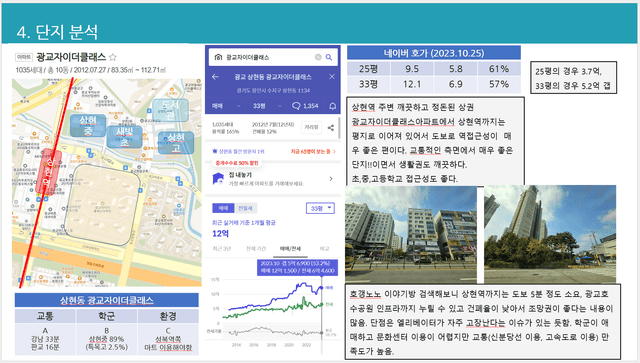Screen dimensions: 640x363
Task: Select the 매매/전세 tab
Action: click(290, 249)
